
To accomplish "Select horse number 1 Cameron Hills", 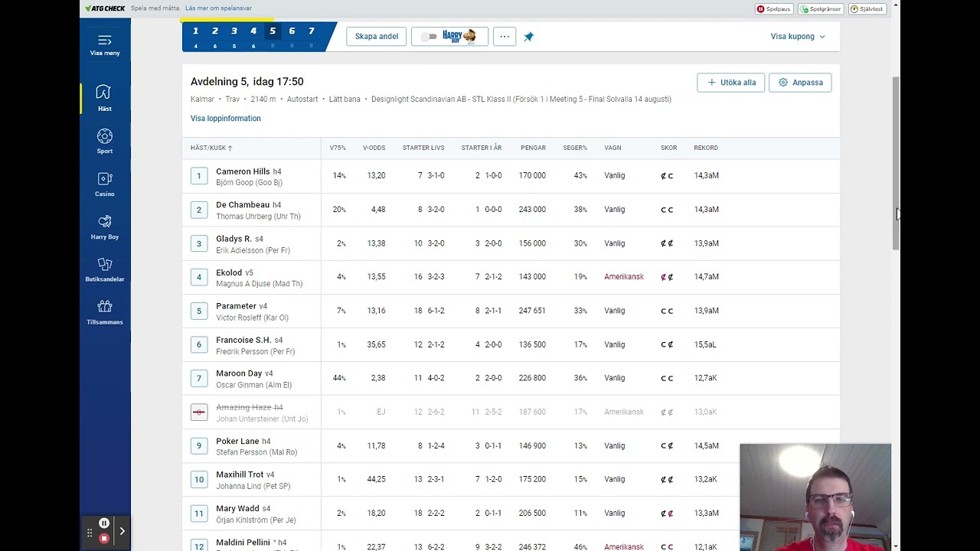I will (x=199, y=176).
